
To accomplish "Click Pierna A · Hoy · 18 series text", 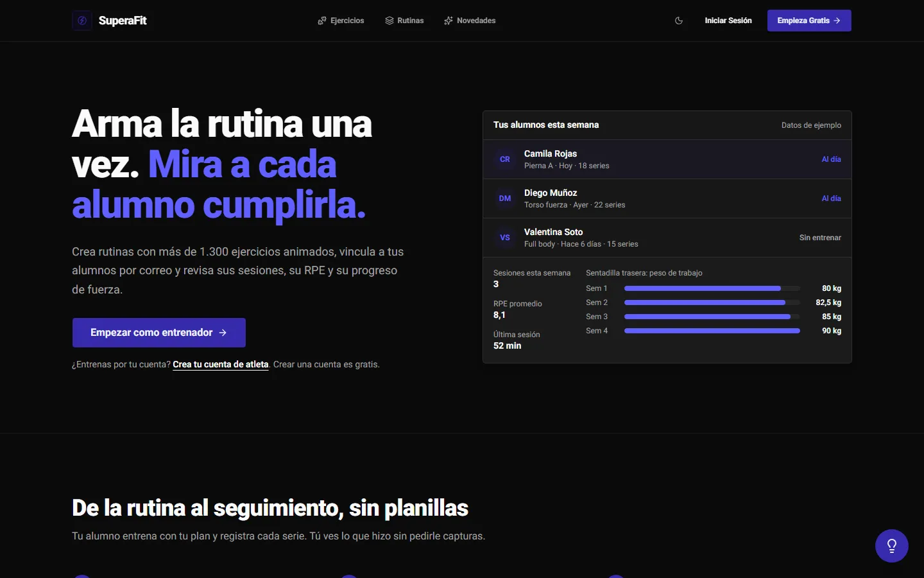I will pyautogui.click(x=567, y=166).
